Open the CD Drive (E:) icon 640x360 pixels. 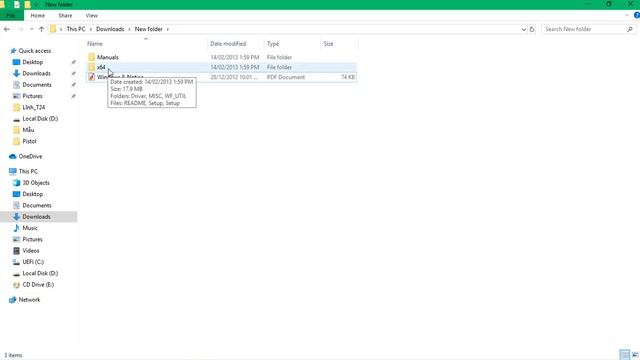(16, 284)
